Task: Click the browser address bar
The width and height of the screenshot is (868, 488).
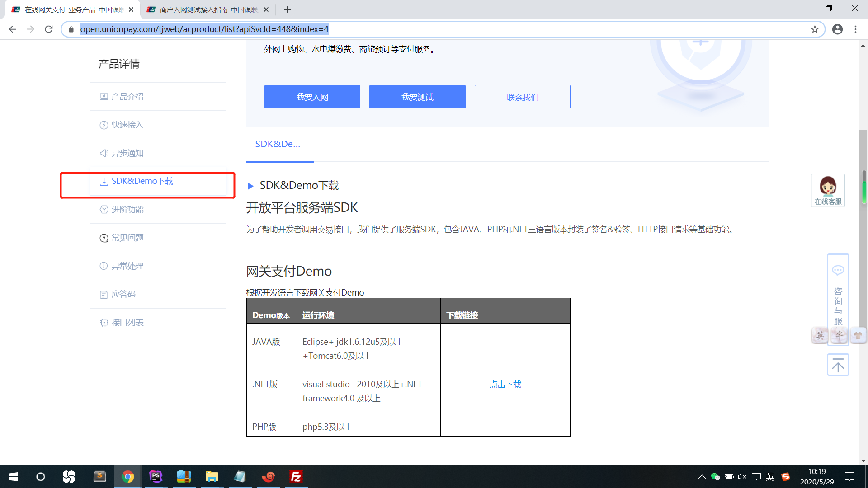Action: pos(271,29)
